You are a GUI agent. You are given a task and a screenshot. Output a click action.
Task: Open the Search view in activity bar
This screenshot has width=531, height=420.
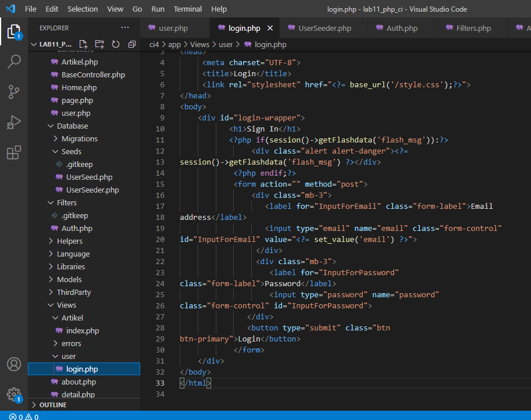coord(14,61)
